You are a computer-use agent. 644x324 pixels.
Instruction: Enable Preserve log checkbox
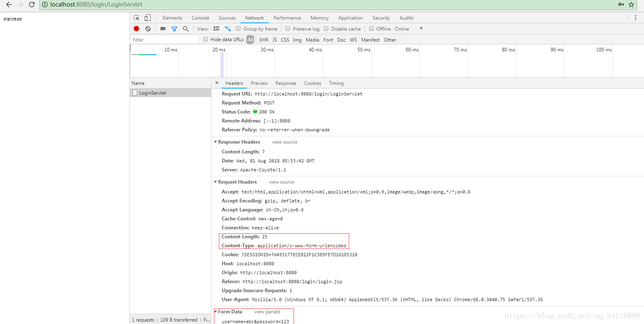[x=288, y=29]
